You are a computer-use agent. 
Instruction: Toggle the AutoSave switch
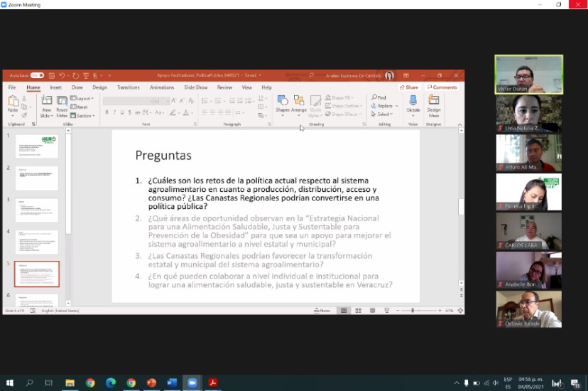[x=37, y=75]
